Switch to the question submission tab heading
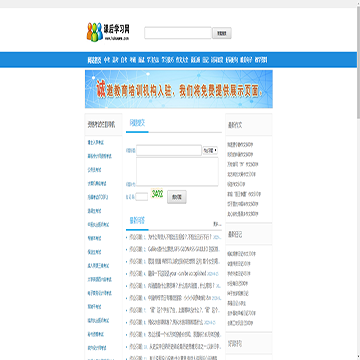Screen dimensions: 360x360 137,123
